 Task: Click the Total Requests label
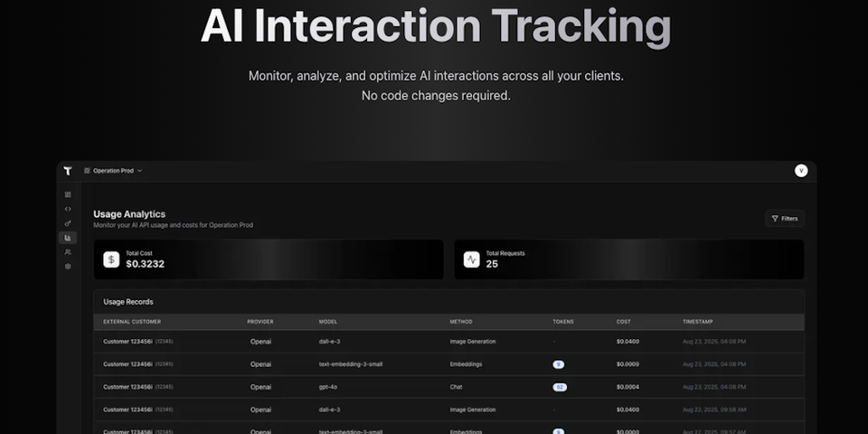pos(505,253)
